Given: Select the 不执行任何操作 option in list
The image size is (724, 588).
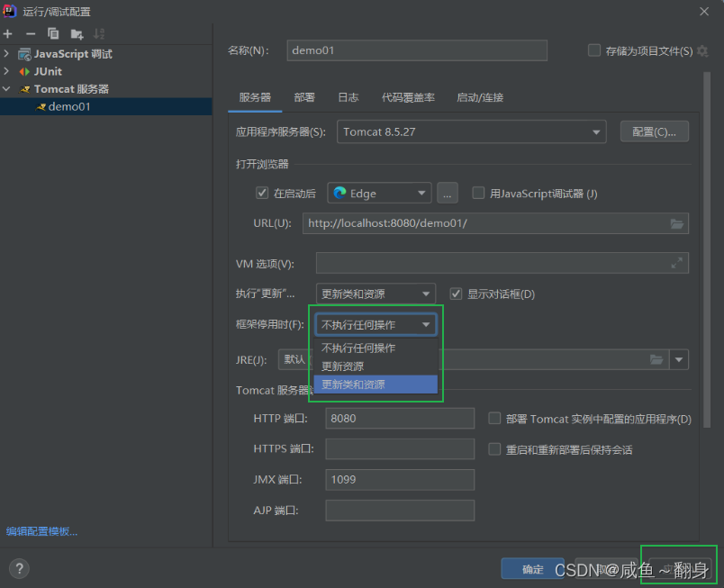Looking at the screenshot, I should click(x=376, y=348).
